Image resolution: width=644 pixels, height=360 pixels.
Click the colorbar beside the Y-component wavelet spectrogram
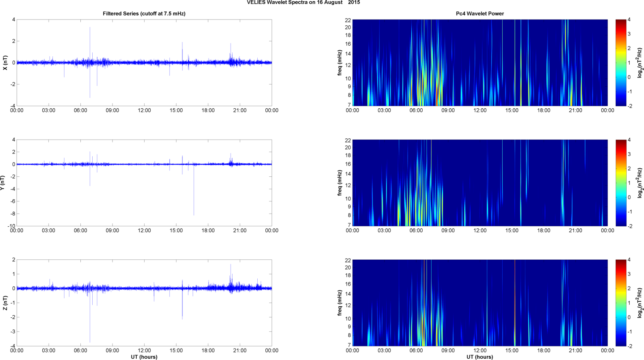pos(621,183)
